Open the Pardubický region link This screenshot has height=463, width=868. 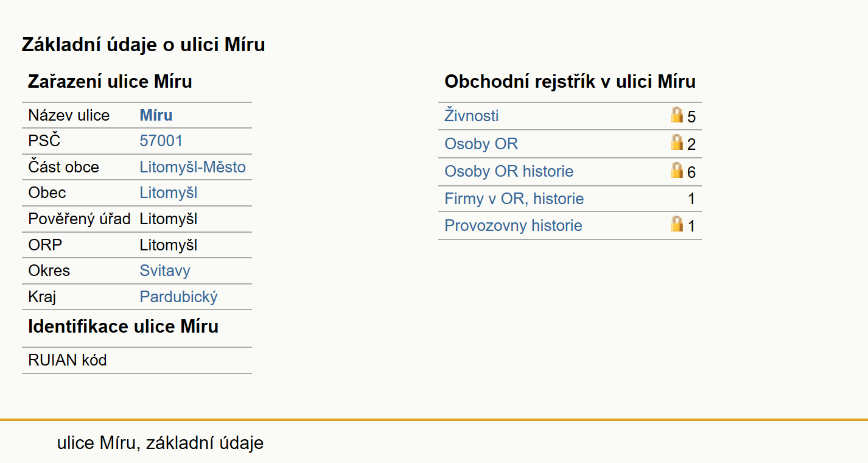tap(178, 297)
